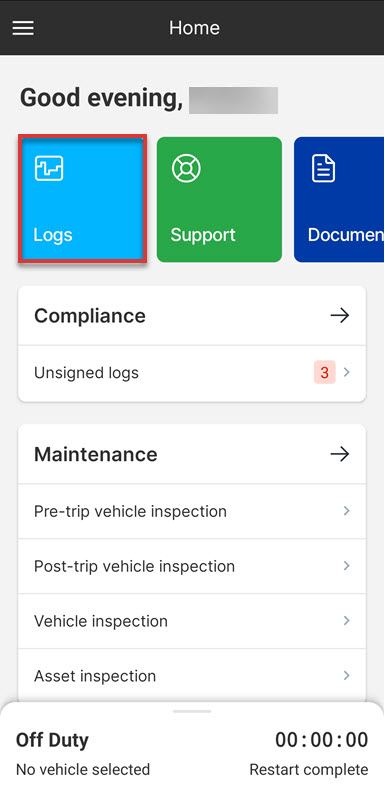The height and width of the screenshot is (803, 385).
Task: Open Maintenance via its arrow icon
Action: point(339,454)
